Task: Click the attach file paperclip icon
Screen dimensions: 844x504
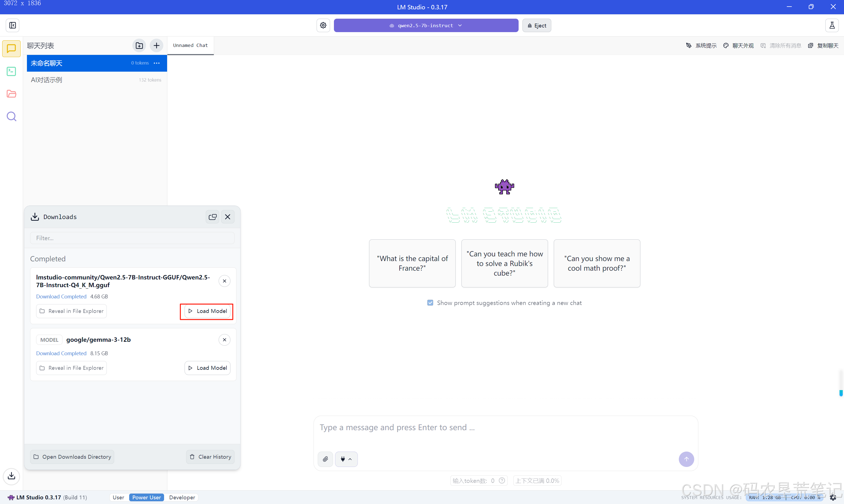Action: point(325,459)
